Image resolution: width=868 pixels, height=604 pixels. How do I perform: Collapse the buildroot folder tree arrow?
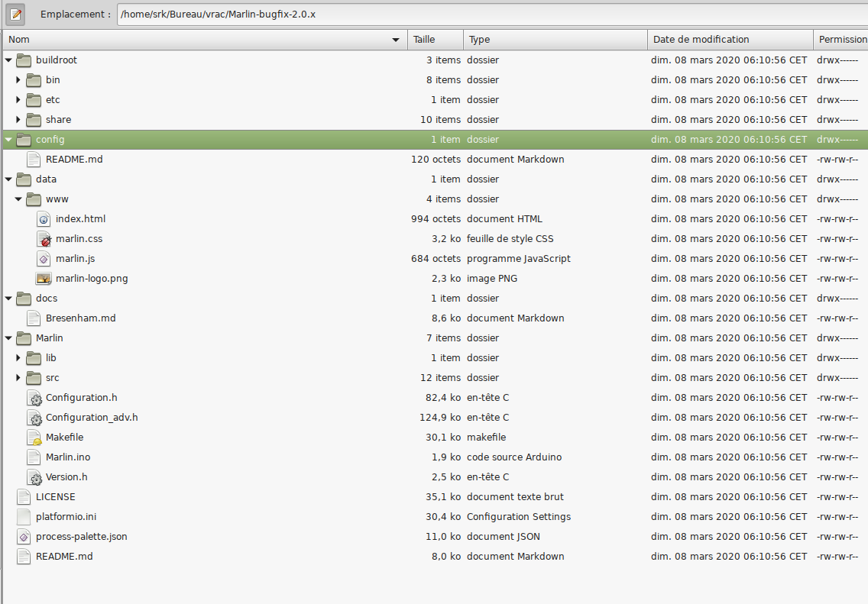click(8, 60)
